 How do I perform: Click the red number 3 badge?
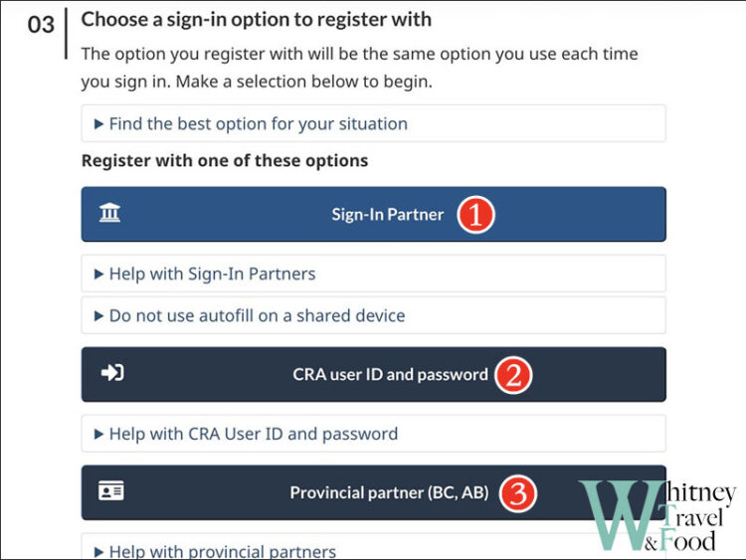[518, 492]
